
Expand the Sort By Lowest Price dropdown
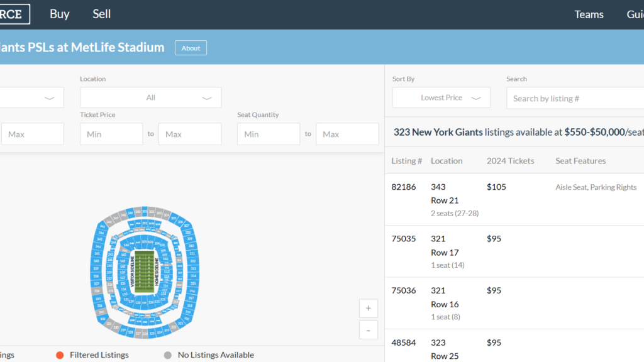click(441, 97)
